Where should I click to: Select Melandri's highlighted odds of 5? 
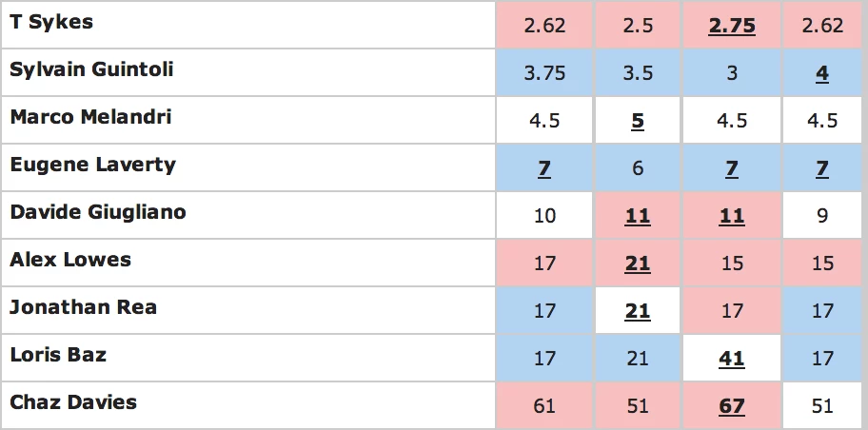click(638, 121)
